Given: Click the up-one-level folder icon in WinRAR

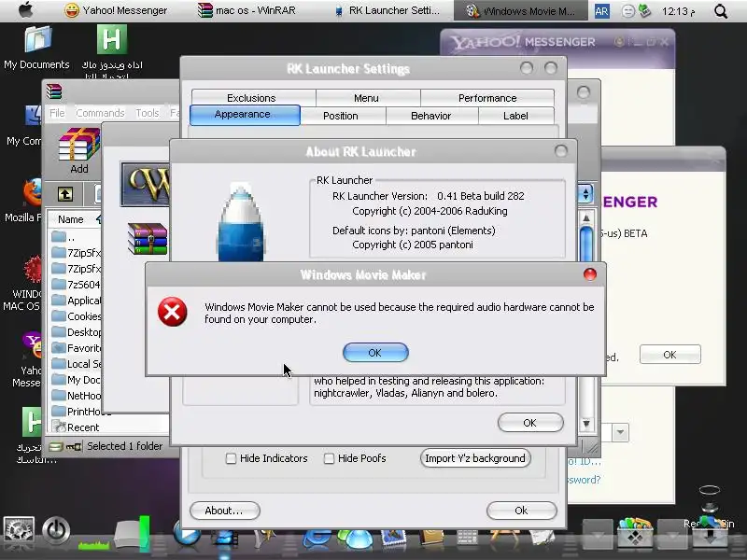Looking at the screenshot, I should (65, 194).
